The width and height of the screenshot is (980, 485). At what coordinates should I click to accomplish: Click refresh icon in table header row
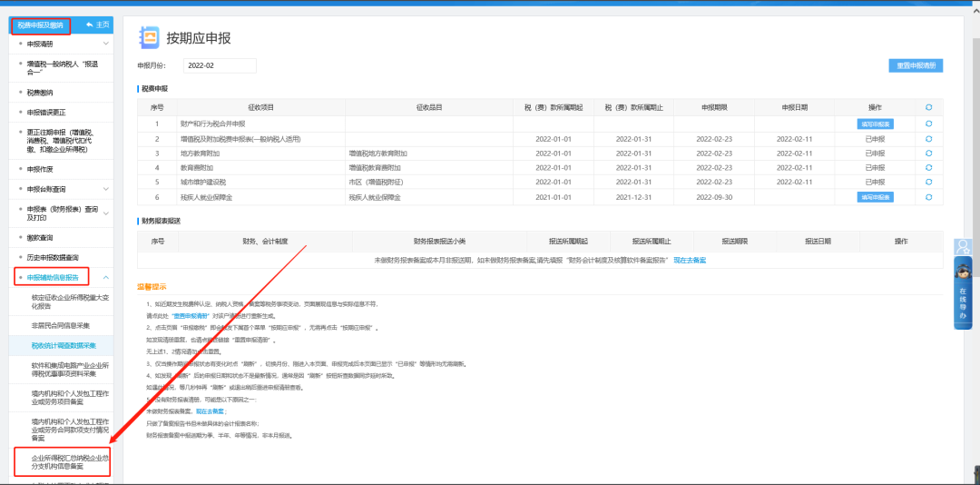(928, 107)
